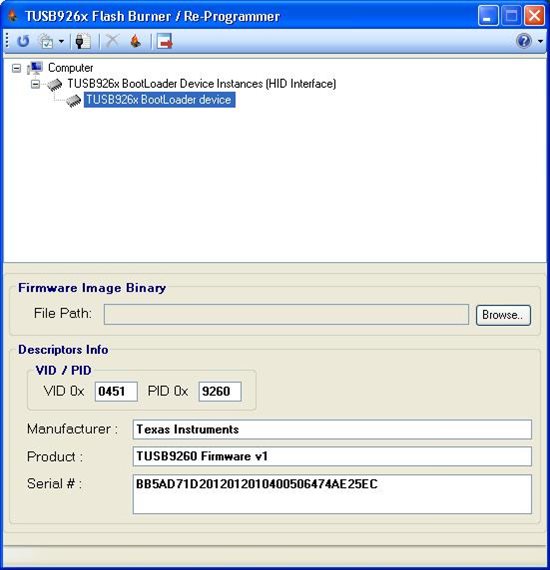Click the exit icon with red arrow
Image resolution: width=550 pixels, height=570 pixels.
pyautogui.click(x=165, y=41)
